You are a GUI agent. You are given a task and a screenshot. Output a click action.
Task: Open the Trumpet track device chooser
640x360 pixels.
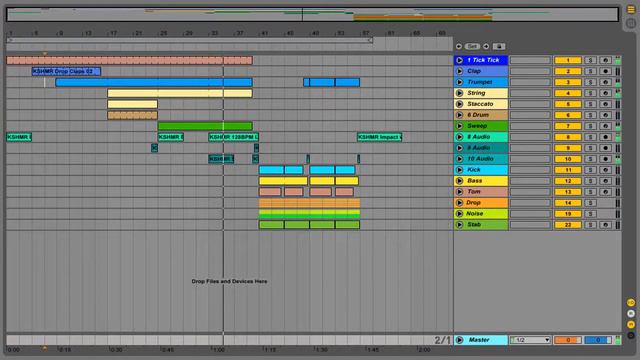point(530,82)
